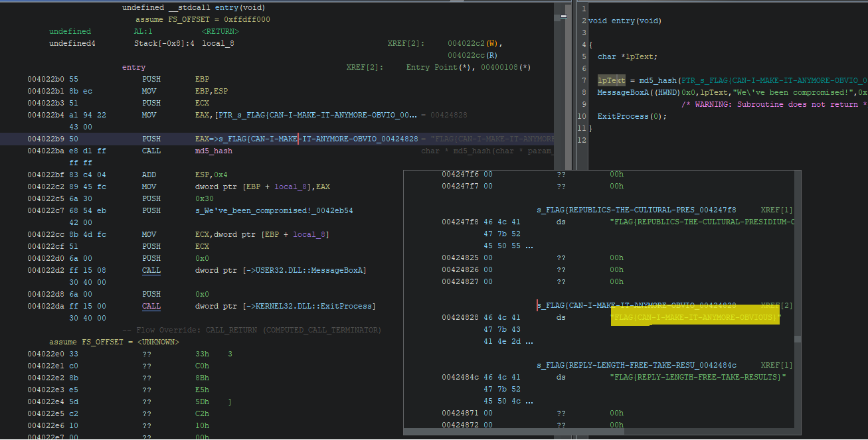The height and width of the screenshot is (440, 868).
Task: Click the FS_OFFSET value 0xffdff000 in the listing
Action: click(247, 19)
